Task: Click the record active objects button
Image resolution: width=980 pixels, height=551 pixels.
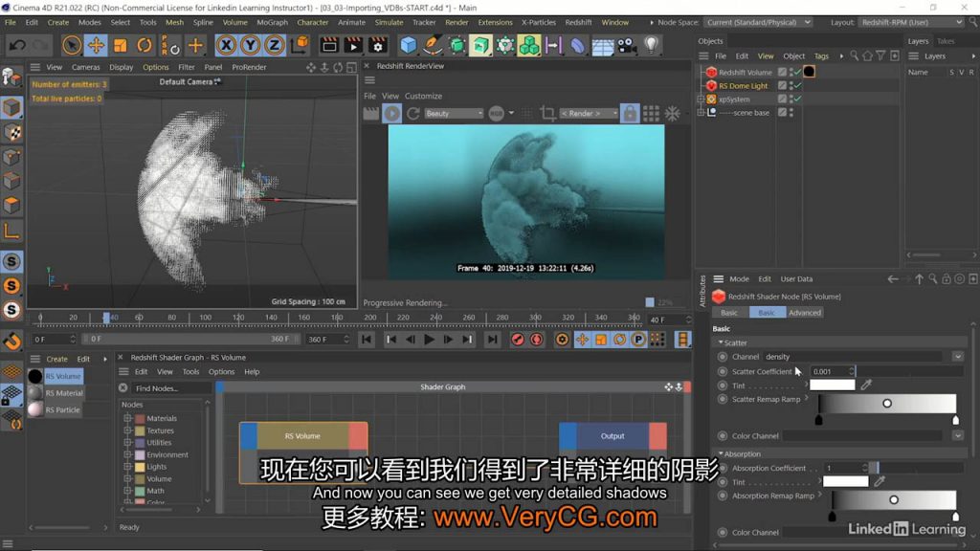Action: [518, 340]
